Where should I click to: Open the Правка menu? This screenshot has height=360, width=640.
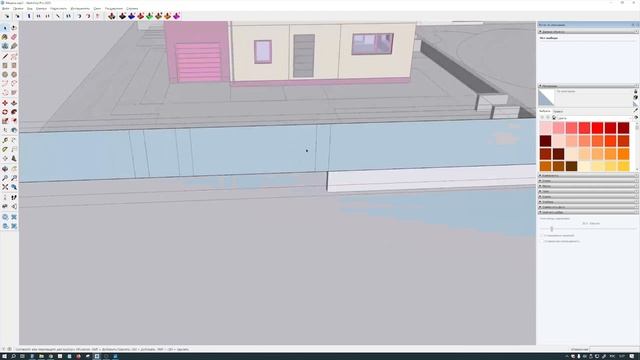(18, 8)
